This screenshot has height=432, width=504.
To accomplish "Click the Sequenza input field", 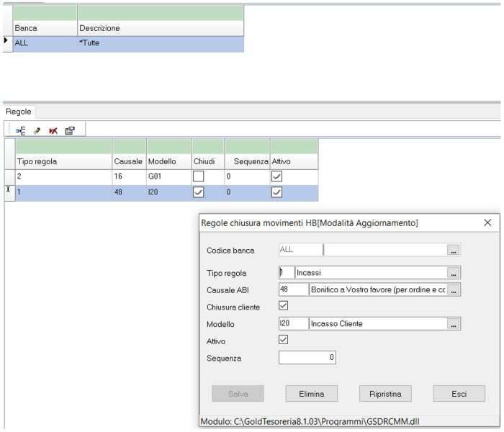I will point(307,358).
